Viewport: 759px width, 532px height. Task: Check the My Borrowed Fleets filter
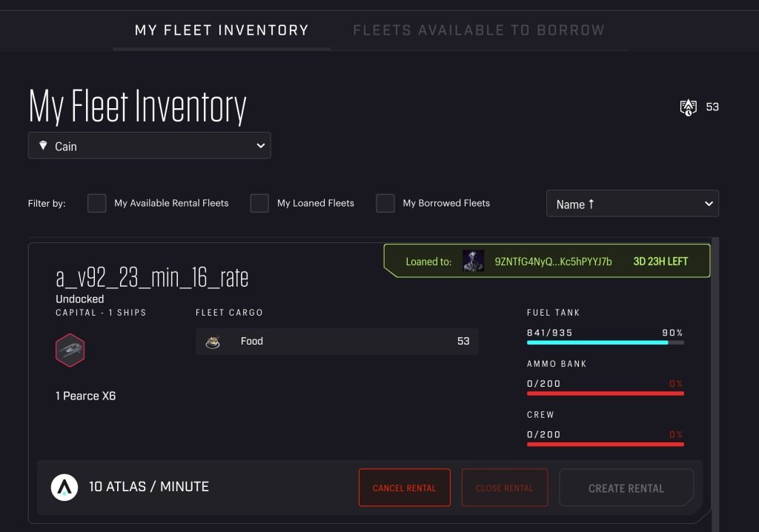click(x=385, y=203)
